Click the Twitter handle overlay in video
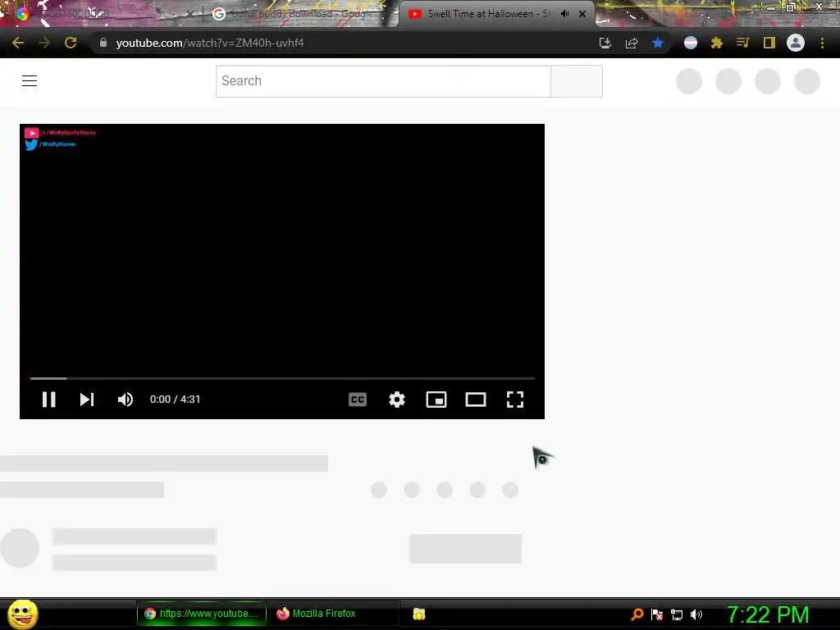The width and height of the screenshot is (840, 630). tap(50, 144)
